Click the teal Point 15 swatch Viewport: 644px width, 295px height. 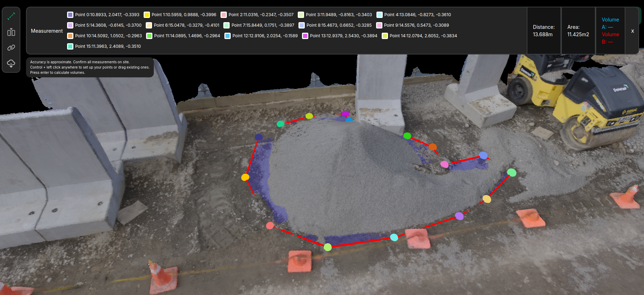click(x=70, y=46)
